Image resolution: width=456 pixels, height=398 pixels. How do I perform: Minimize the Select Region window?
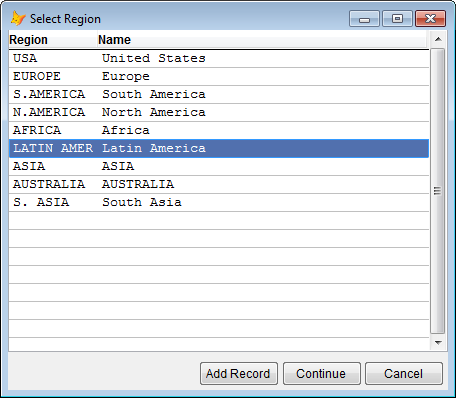point(364,18)
